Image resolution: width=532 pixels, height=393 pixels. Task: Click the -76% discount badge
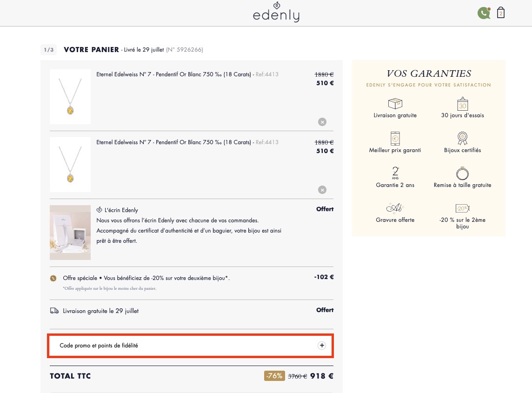click(274, 376)
